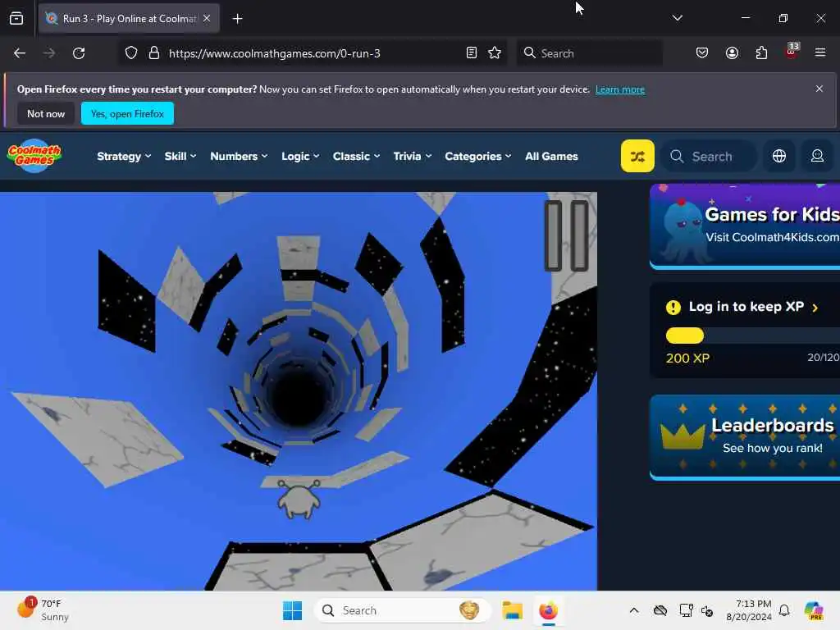
Task: List all tabs dropdown arrow
Action: (677, 18)
